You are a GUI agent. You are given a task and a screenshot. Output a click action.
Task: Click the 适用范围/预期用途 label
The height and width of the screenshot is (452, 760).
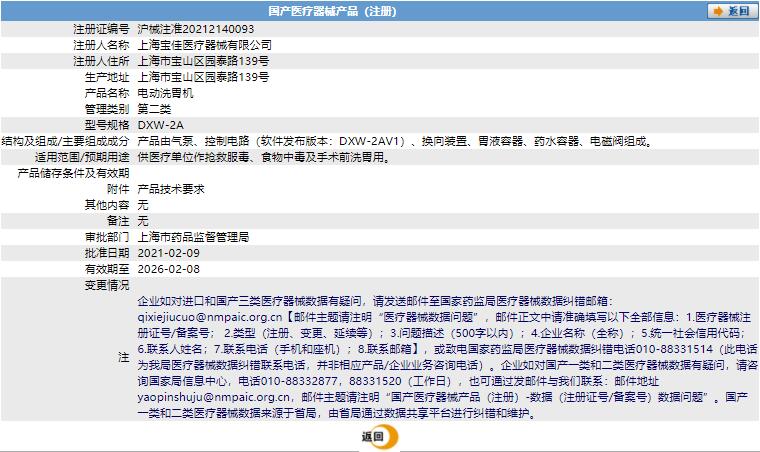point(82,157)
